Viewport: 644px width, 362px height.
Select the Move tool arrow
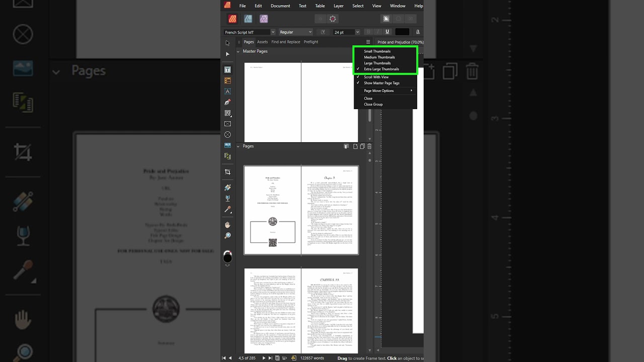[x=227, y=43]
